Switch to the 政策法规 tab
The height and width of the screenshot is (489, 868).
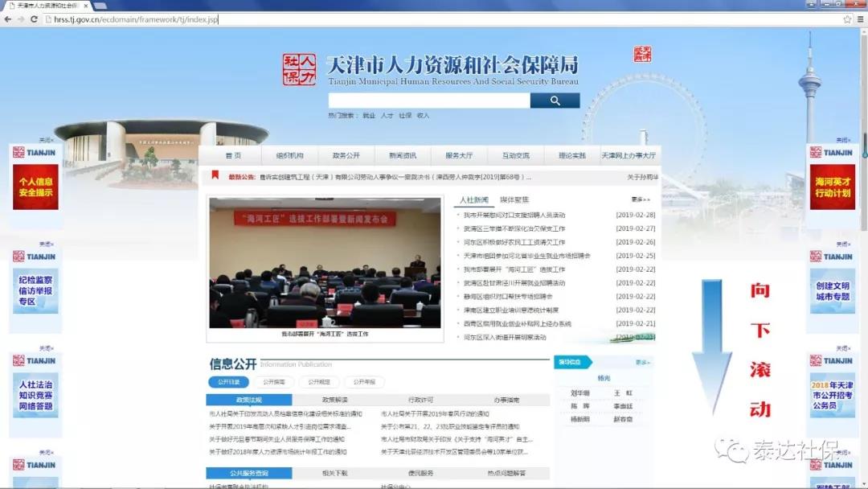click(x=249, y=400)
